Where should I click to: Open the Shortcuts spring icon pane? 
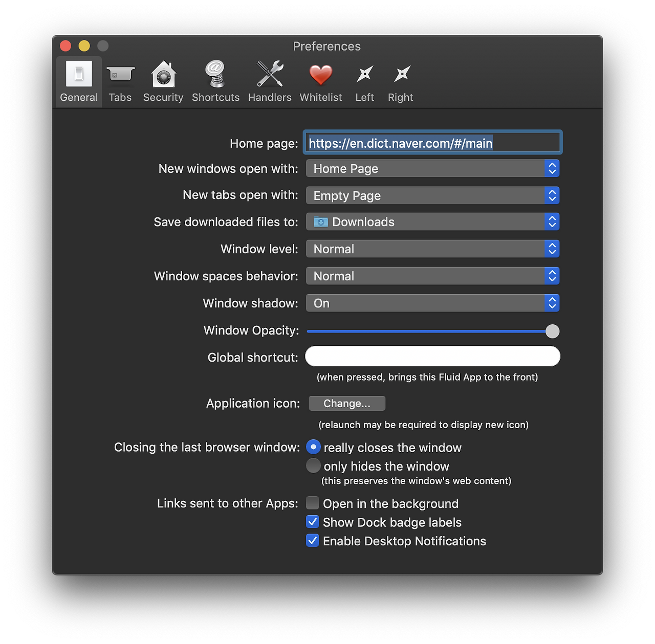click(215, 82)
